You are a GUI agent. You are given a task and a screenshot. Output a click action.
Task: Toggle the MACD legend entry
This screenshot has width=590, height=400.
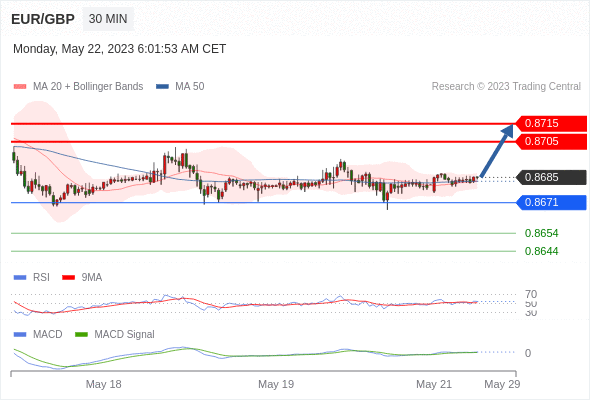(x=38, y=334)
